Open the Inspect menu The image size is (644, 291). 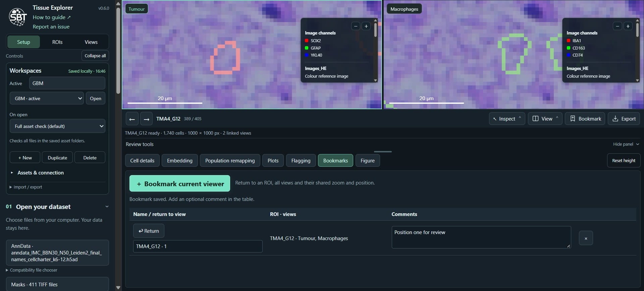pos(507,119)
